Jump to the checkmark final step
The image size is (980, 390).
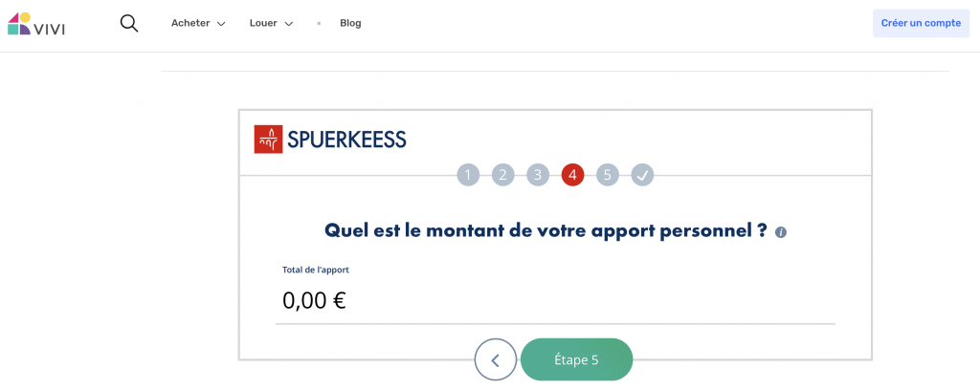tap(643, 175)
